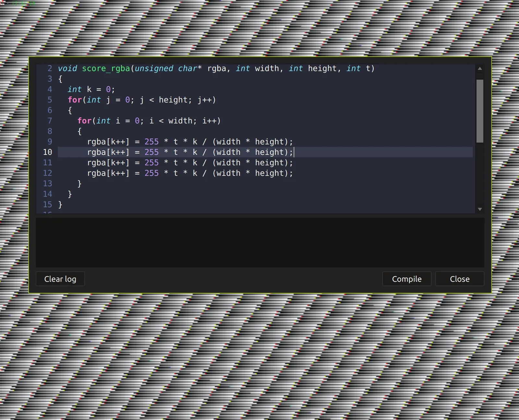Click the rgba statement on line 12
Screen dimensions: 519x420
(190, 173)
